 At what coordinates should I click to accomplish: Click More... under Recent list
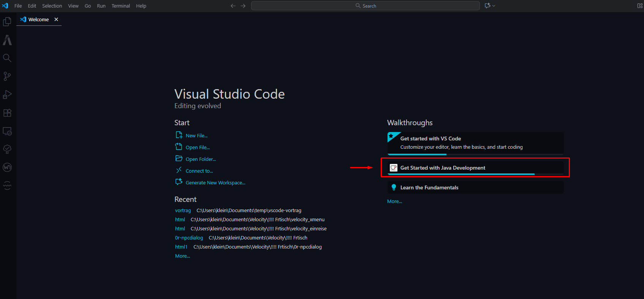click(x=182, y=256)
